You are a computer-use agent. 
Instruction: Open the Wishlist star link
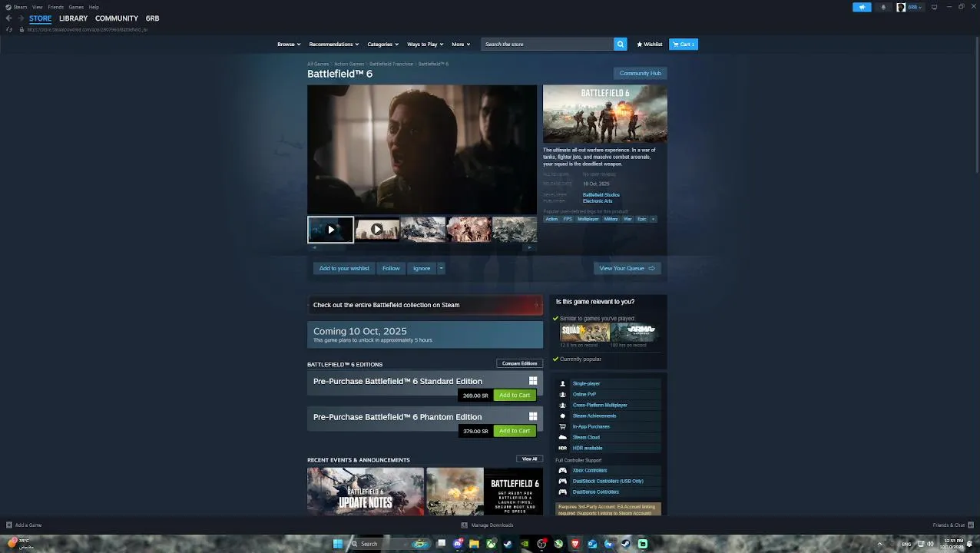[x=650, y=44]
